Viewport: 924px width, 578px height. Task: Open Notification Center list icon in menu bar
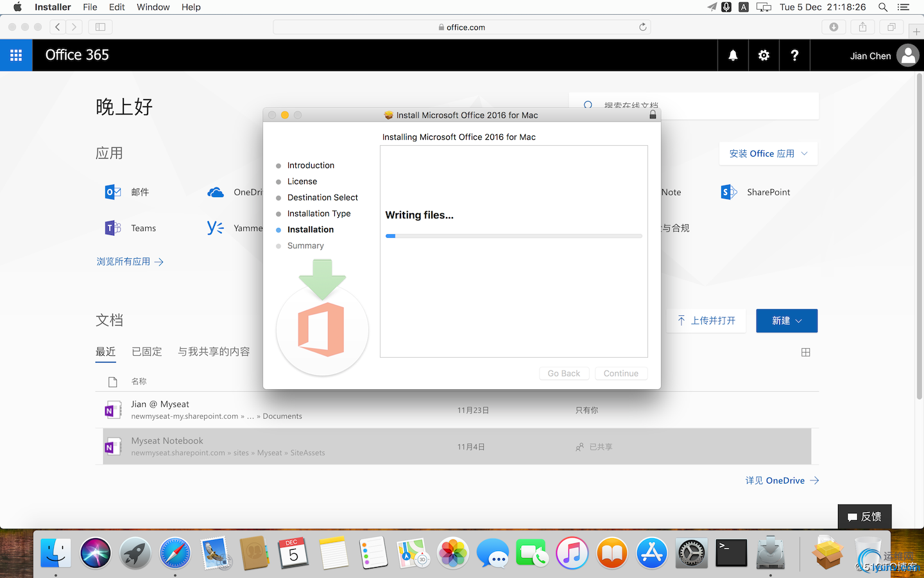903,7
